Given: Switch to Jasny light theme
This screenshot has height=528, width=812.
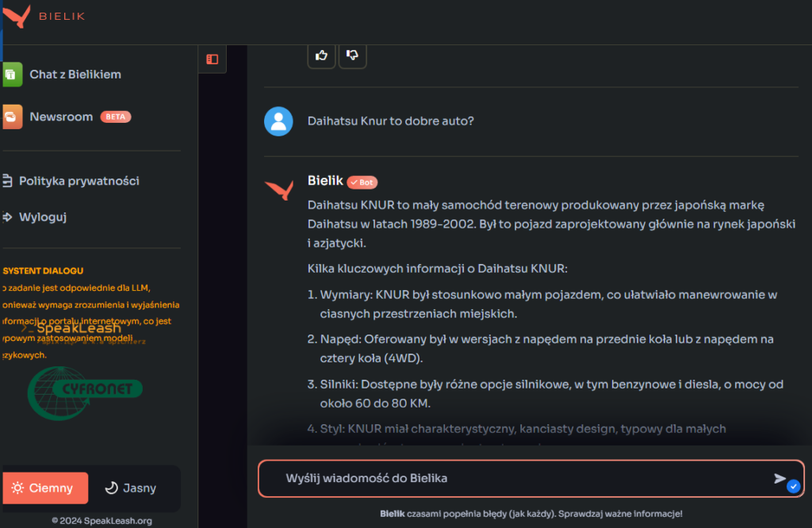Looking at the screenshot, I should [x=131, y=488].
